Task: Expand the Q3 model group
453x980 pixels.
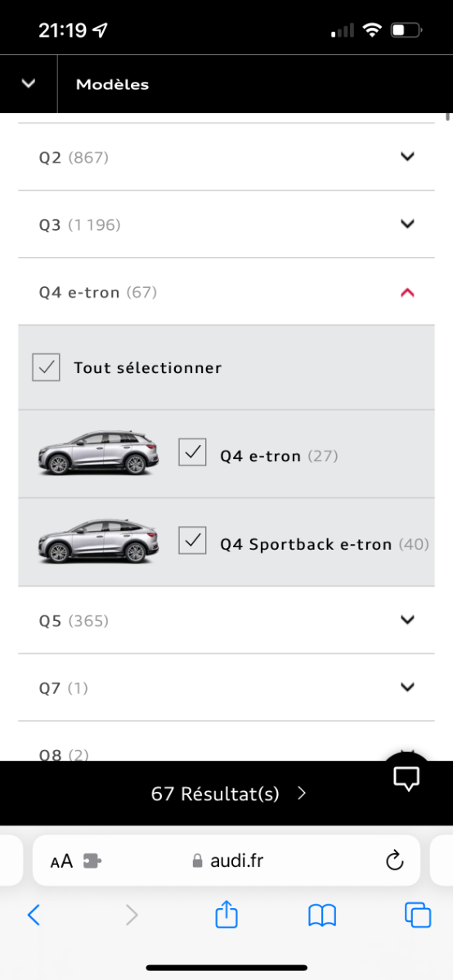Action: 226,224
